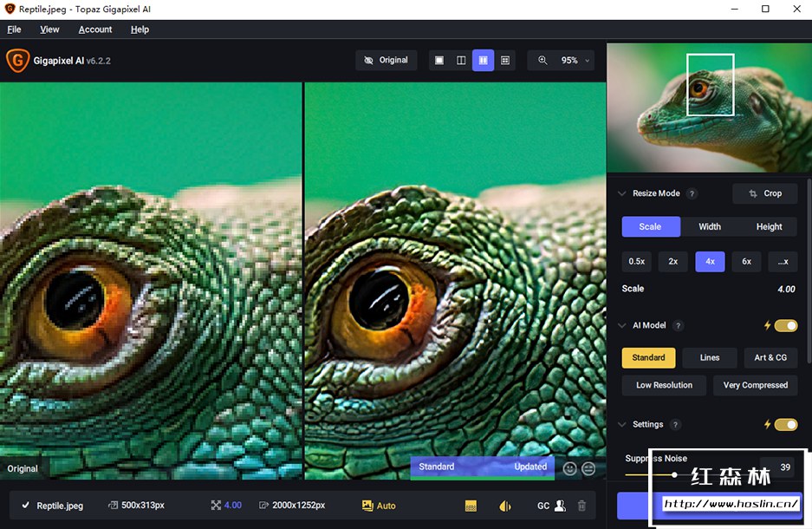
Task: Open the File menu
Action: [14, 29]
